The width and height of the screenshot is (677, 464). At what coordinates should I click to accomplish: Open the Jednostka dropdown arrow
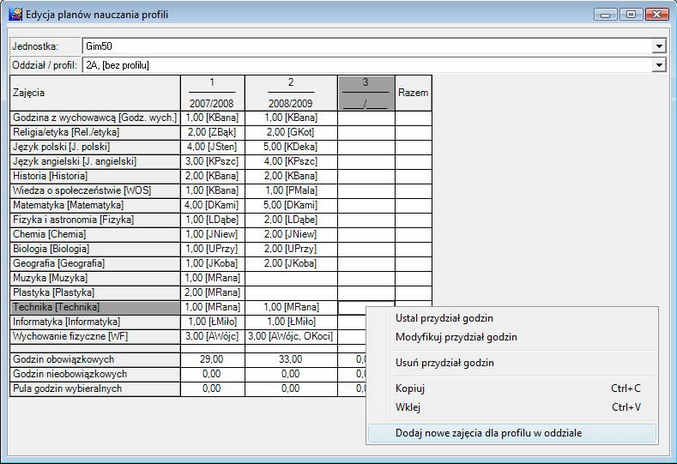coord(659,46)
